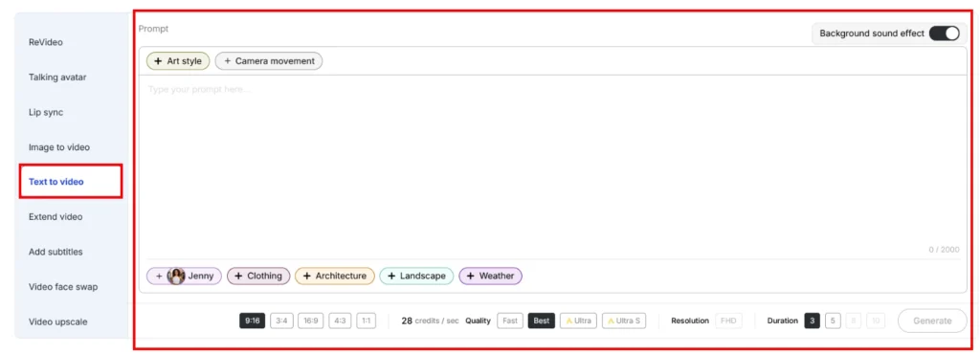Add a Landscape tag to prompt
The width and height of the screenshot is (980, 354).
416,276
